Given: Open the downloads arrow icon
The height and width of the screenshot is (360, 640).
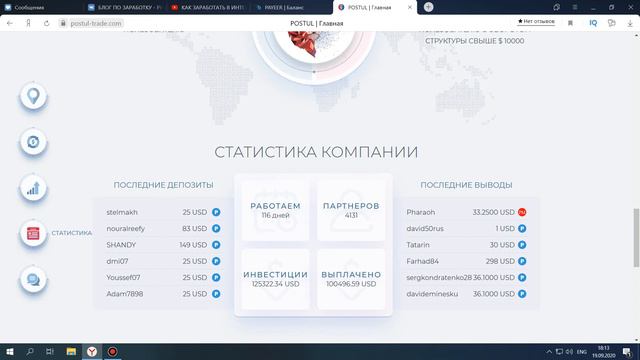Looking at the screenshot, I should coord(630,23).
